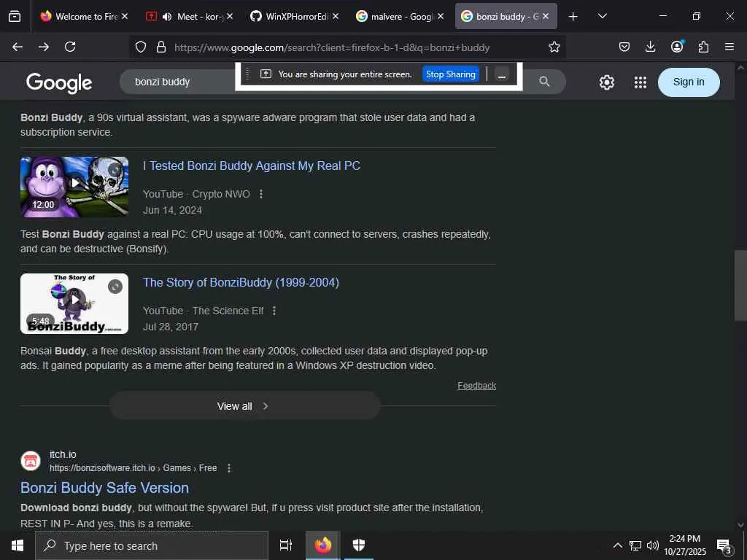Screen dimensions: 747x560
Task: Open the Extensions puzzle icon
Action: click(704, 47)
